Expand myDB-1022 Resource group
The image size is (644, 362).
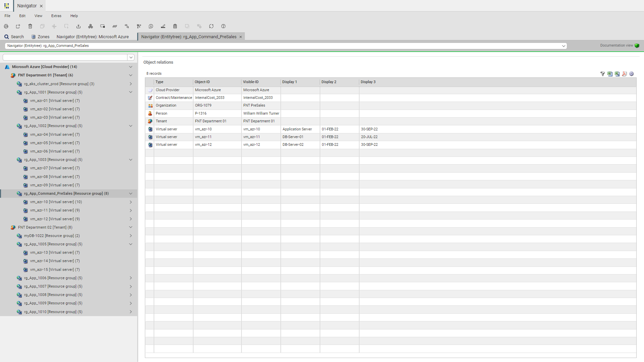pyautogui.click(x=131, y=236)
